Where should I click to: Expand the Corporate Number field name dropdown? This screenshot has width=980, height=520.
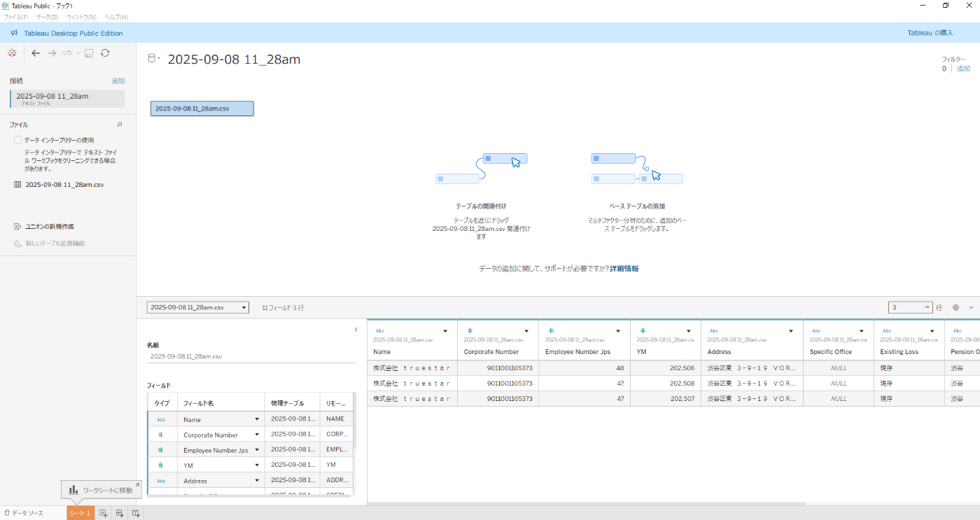coord(257,435)
